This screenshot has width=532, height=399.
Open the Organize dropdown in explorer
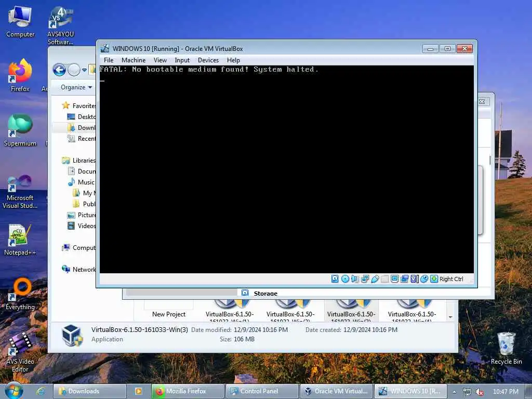[76, 87]
